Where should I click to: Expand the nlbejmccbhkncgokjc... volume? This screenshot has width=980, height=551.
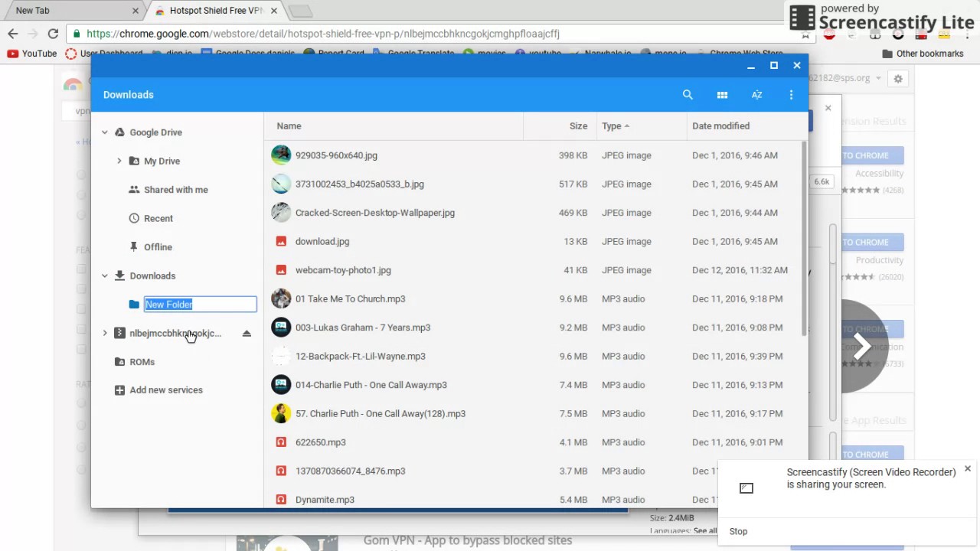[x=105, y=334]
